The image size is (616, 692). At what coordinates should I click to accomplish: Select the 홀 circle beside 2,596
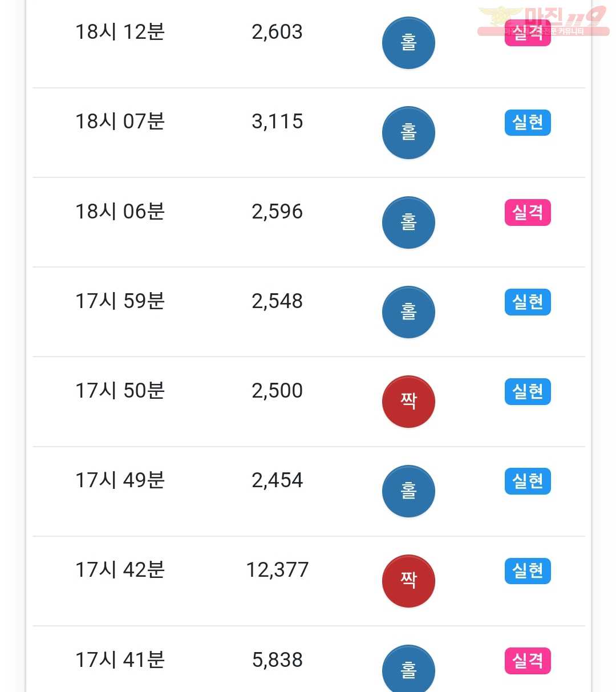[408, 222]
